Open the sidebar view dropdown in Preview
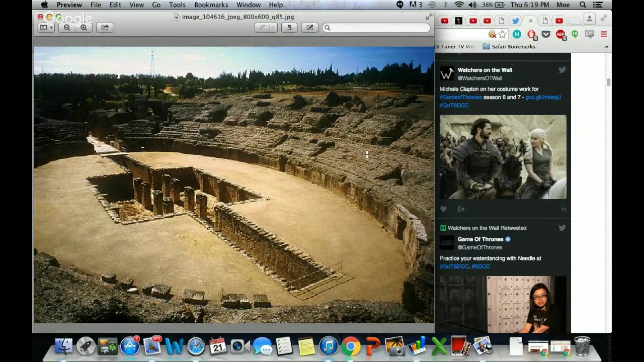644x362 pixels. pyautogui.click(x=47, y=28)
